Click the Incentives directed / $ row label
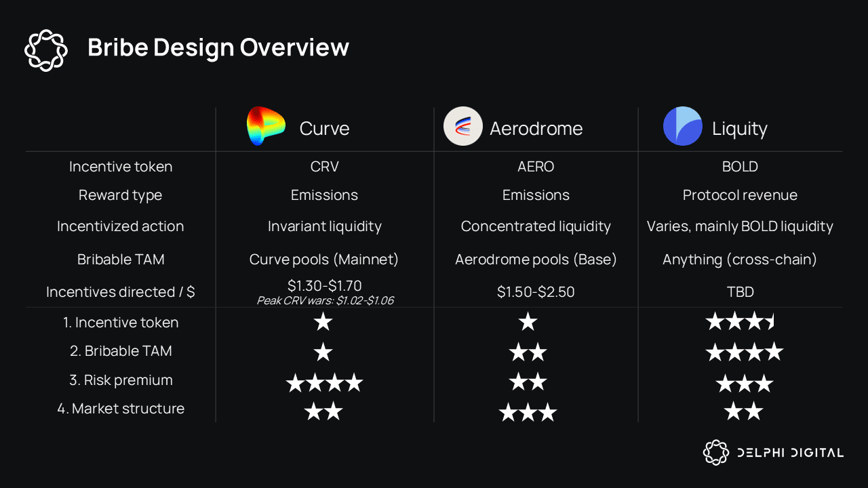868x488 pixels. click(x=121, y=292)
